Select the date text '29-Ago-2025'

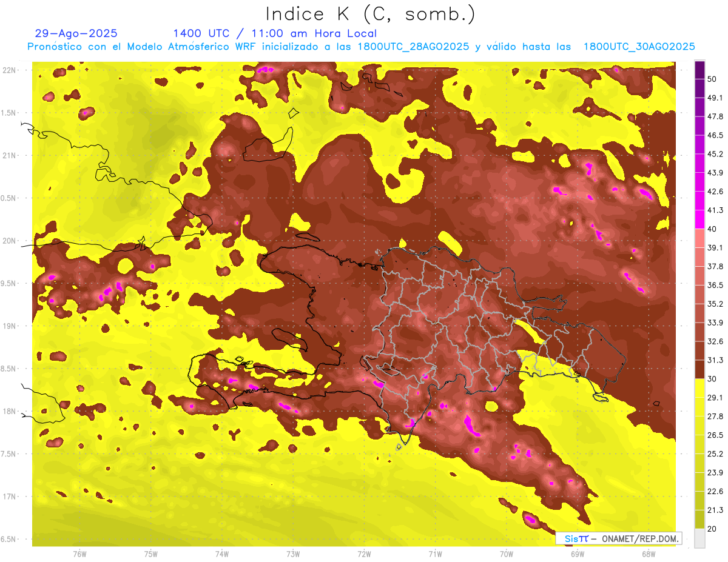pos(76,34)
